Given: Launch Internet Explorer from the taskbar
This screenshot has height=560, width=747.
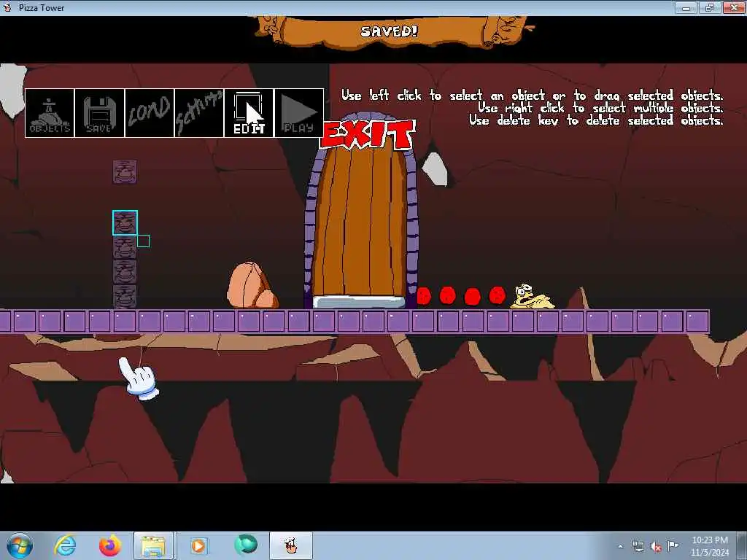Looking at the screenshot, I should [65, 545].
